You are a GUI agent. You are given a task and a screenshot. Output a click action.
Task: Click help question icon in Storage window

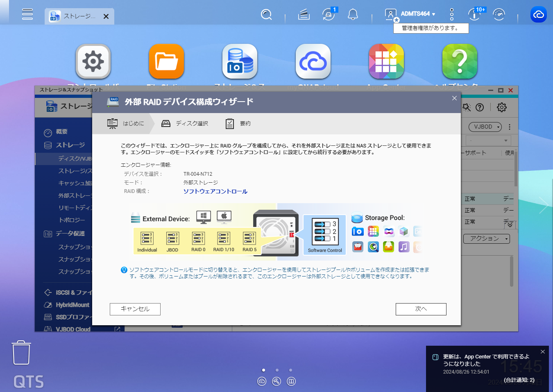pyautogui.click(x=480, y=107)
